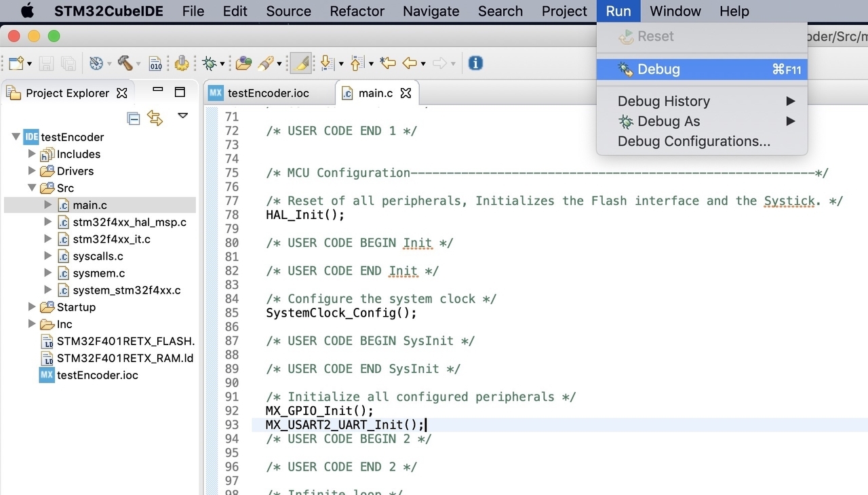Click the Open Element folder icon
Screen dimensions: 868x495
click(x=243, y=64)
